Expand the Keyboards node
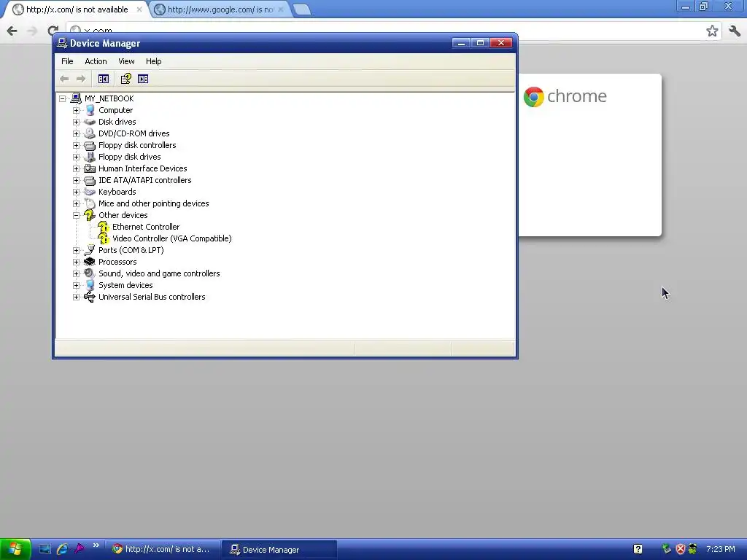747x560 pixels. point(76,192)
